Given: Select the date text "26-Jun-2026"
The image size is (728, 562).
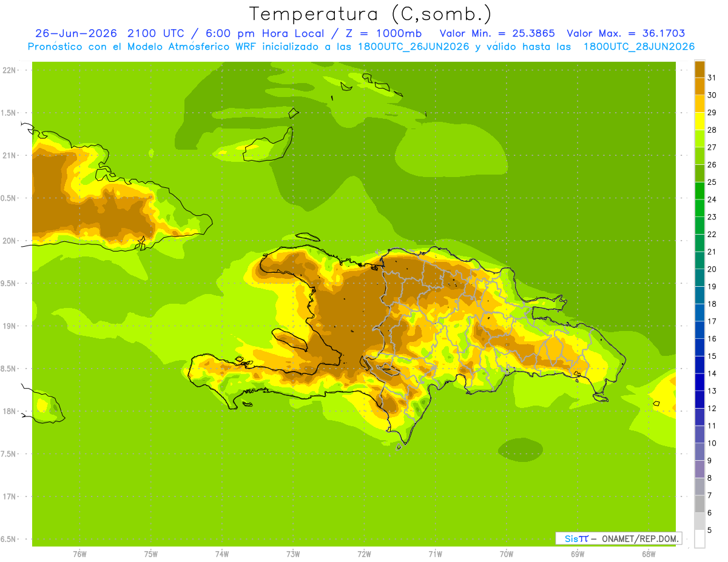Looking at the screenshot, I should (75, 33).
